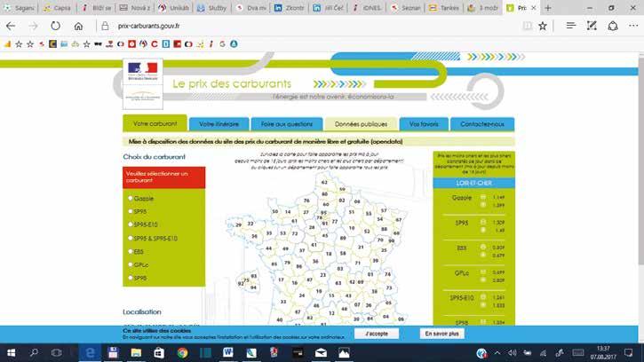Open Task View on the taskbar
The width and height of the screenshot is (644, 362).
56,352
